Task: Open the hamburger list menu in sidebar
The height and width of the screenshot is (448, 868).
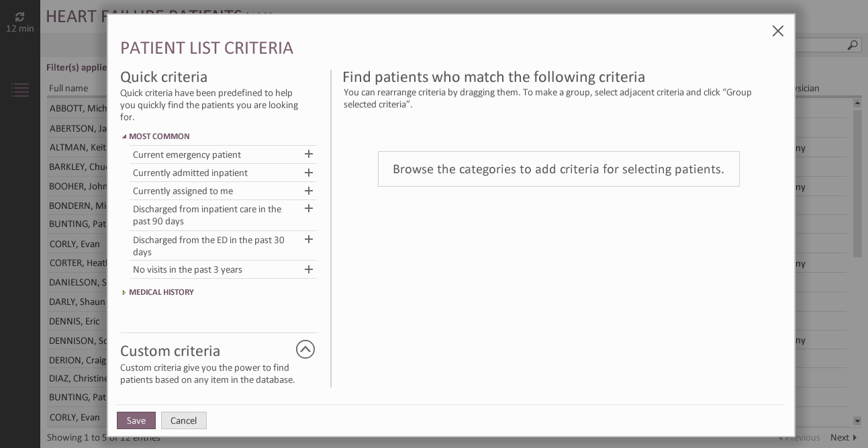Action: (20, 89)
